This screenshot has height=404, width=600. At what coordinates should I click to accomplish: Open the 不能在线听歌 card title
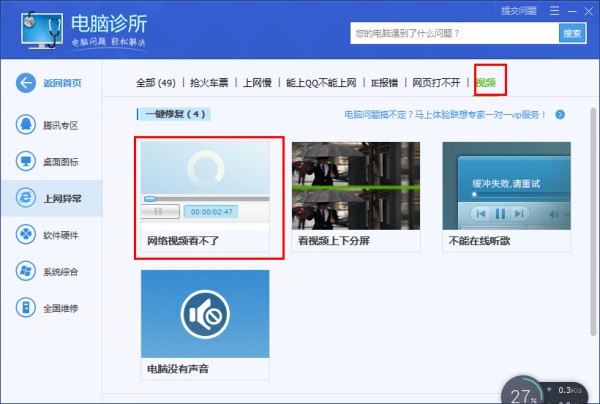pyautogui.click(x=479, y=241)
